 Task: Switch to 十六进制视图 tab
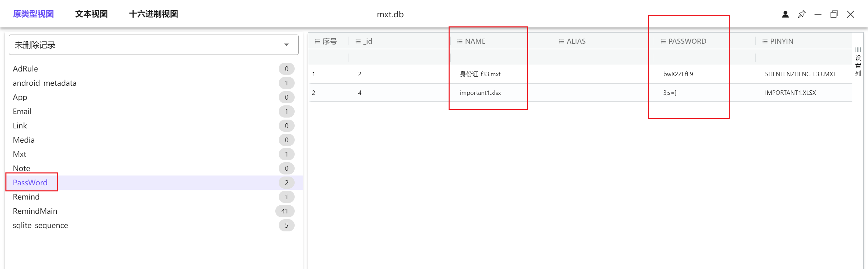(x=154, y=14)
